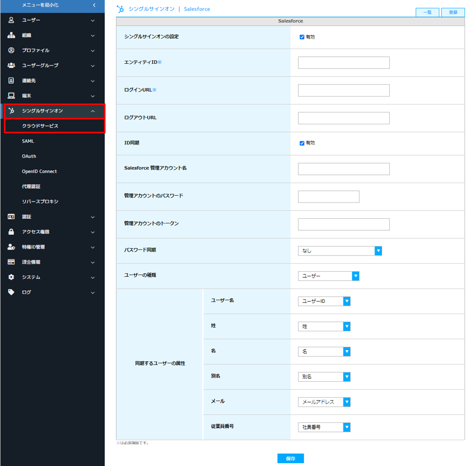Viewport: 476px width, 466px height.
Task: Click メニューを最小化 label
Action: [40, 5]
